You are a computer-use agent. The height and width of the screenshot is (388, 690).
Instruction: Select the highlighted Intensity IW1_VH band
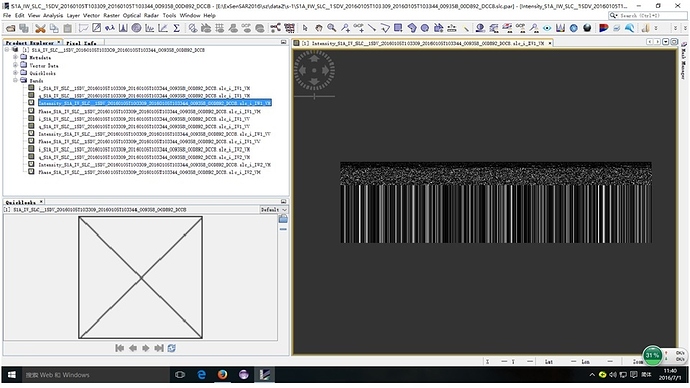tap(154, 103)
